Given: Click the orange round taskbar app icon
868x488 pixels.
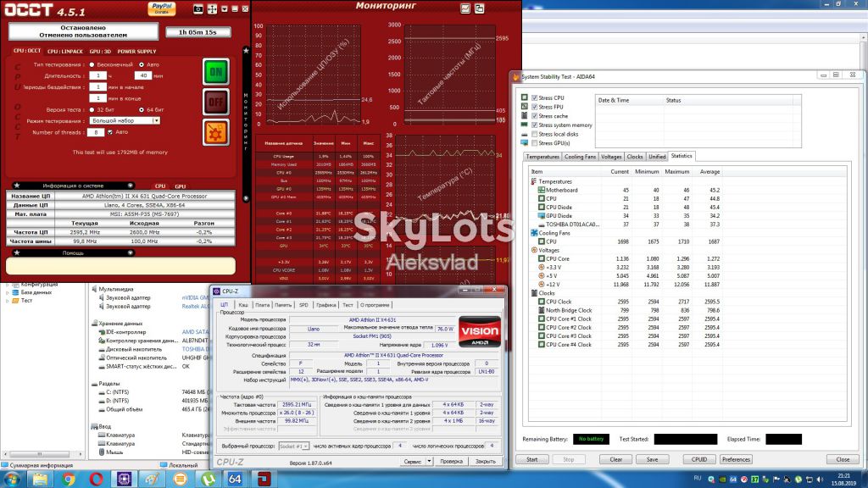Looking at the screenshot, I should (180, 479).
